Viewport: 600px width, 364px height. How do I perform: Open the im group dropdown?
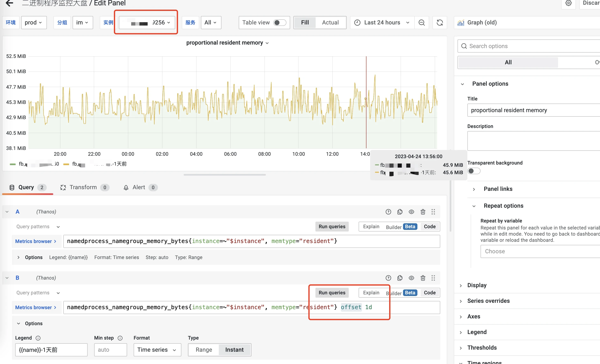[82, 23]
